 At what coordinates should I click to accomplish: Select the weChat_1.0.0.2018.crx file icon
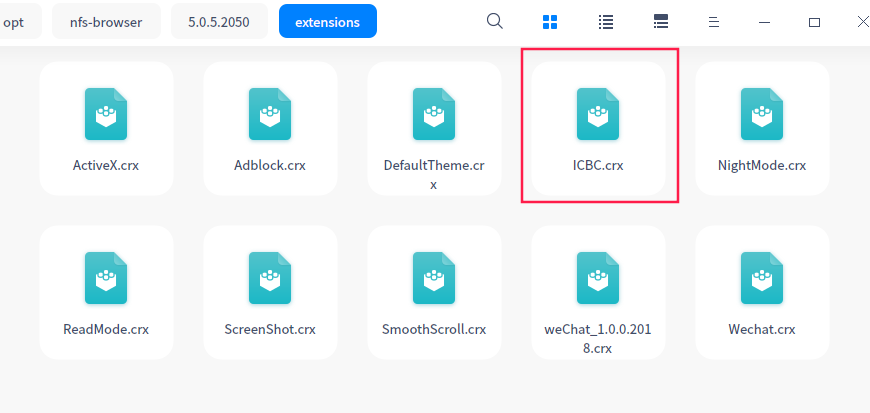click(598, 278)
